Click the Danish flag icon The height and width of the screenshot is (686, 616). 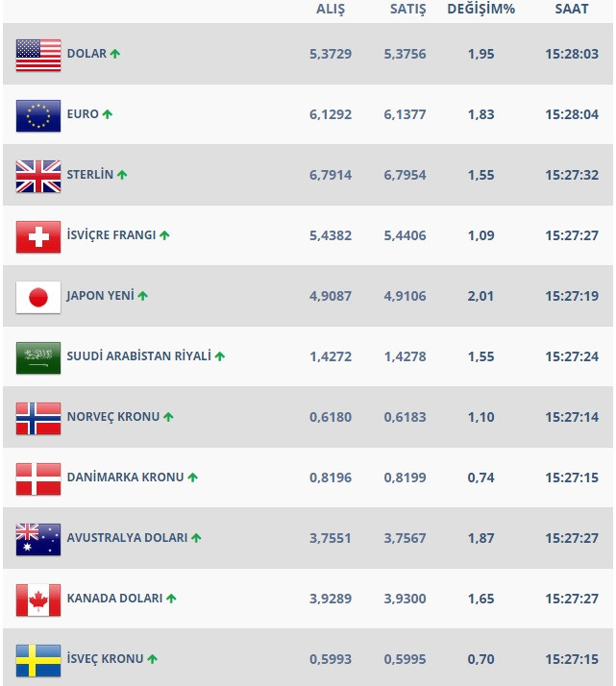(x=38, y=478)
